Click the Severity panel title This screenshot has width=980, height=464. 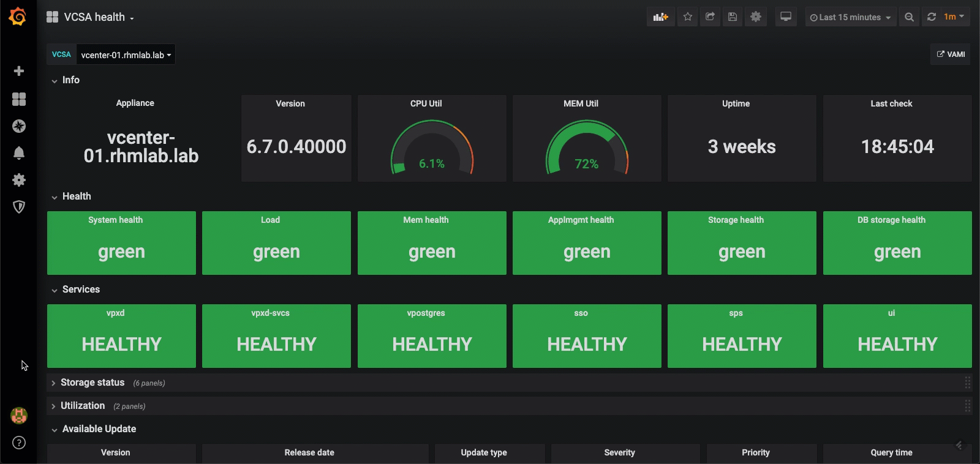point(620,452)
